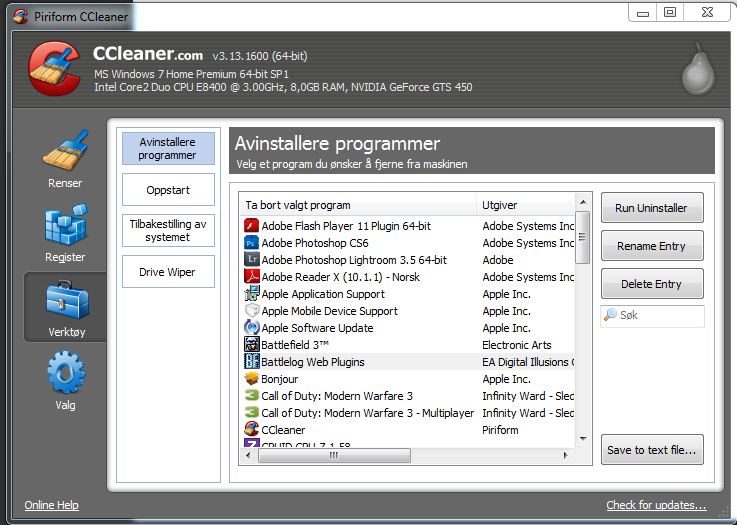The image size is (737, 525).
Task: Switch to the Oppstart tab
Action: pyautogui.click(x=168, y=190)
